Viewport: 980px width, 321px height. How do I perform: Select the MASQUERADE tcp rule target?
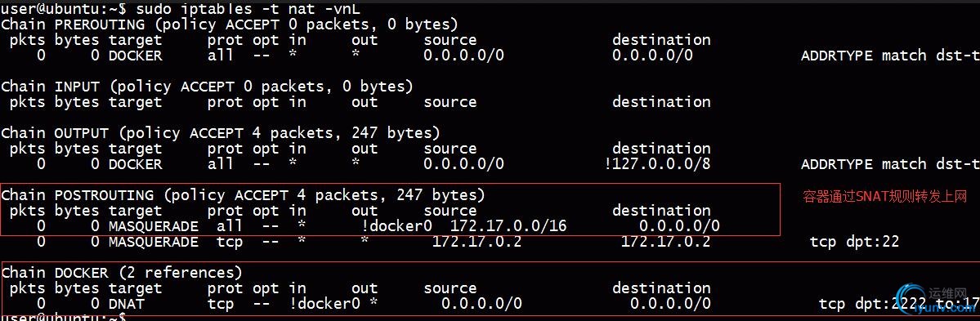(153, 242)
